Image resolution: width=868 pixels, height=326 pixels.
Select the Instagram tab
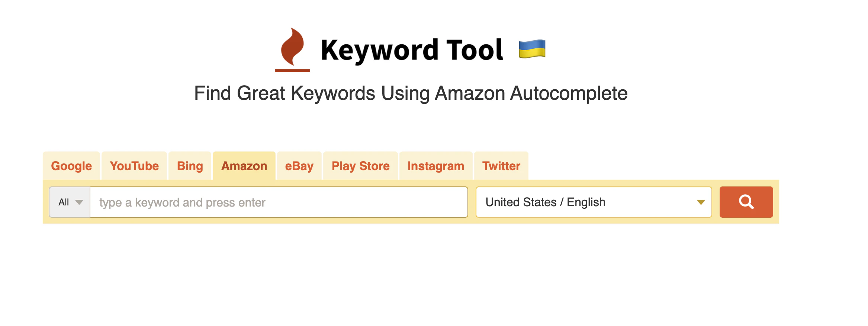pos(436,166)
